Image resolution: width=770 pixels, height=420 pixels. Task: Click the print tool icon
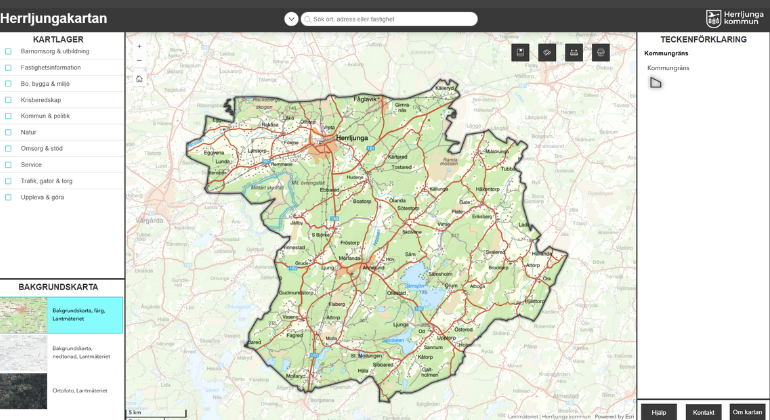pos(601,52)
